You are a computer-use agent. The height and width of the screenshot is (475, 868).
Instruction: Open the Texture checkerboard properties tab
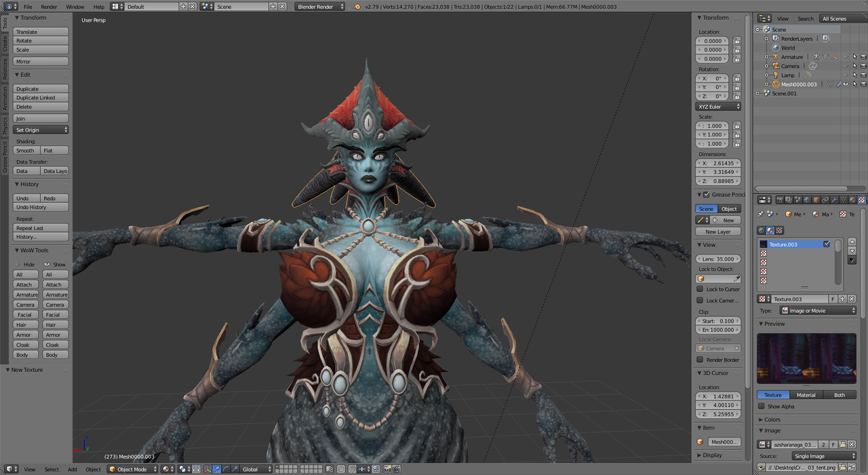pyautogui.click(x=861, y=199)
